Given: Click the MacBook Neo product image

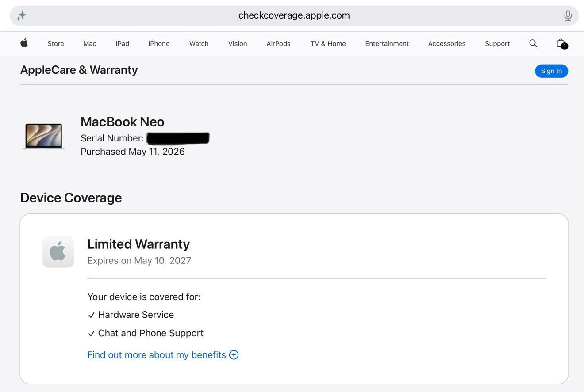Looking at the screenshot, I should point(43,136).
